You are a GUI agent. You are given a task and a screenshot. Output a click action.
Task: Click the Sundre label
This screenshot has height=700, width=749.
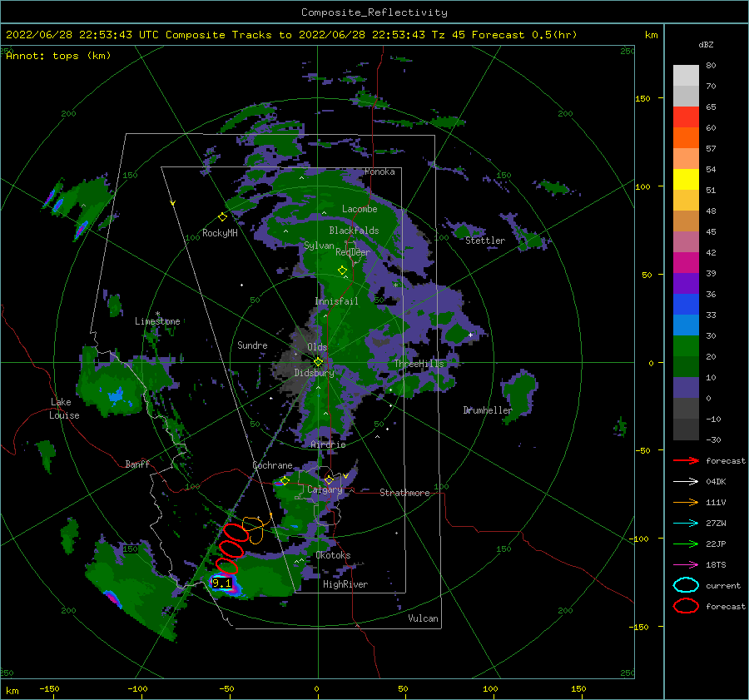point(252,345)
